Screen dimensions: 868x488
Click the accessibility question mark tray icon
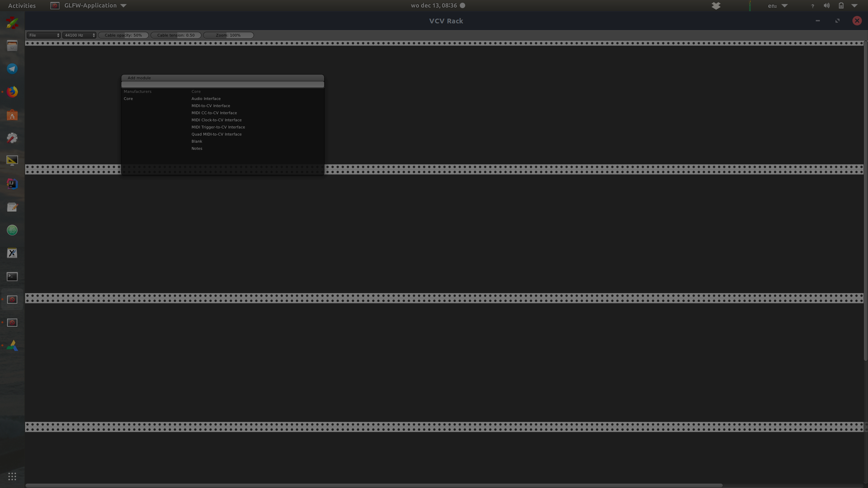[x=812, y=6]
